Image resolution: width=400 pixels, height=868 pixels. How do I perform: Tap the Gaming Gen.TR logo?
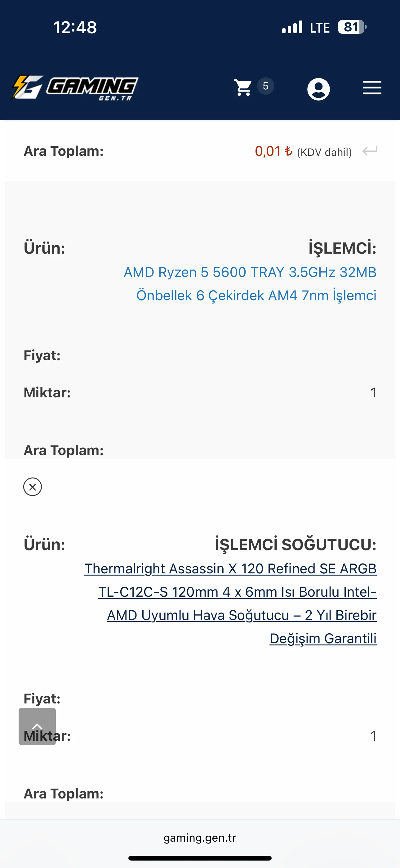pyautogui.click(x=75, y=88)
